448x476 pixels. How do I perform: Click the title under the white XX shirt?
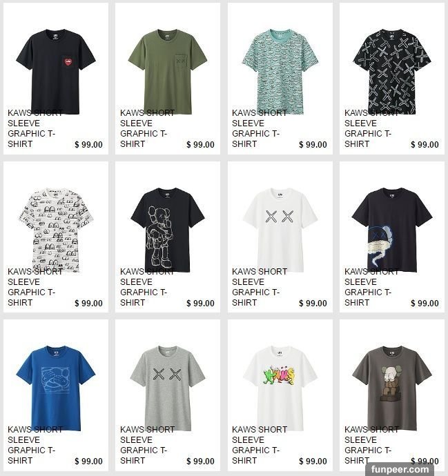click(260, 287)
